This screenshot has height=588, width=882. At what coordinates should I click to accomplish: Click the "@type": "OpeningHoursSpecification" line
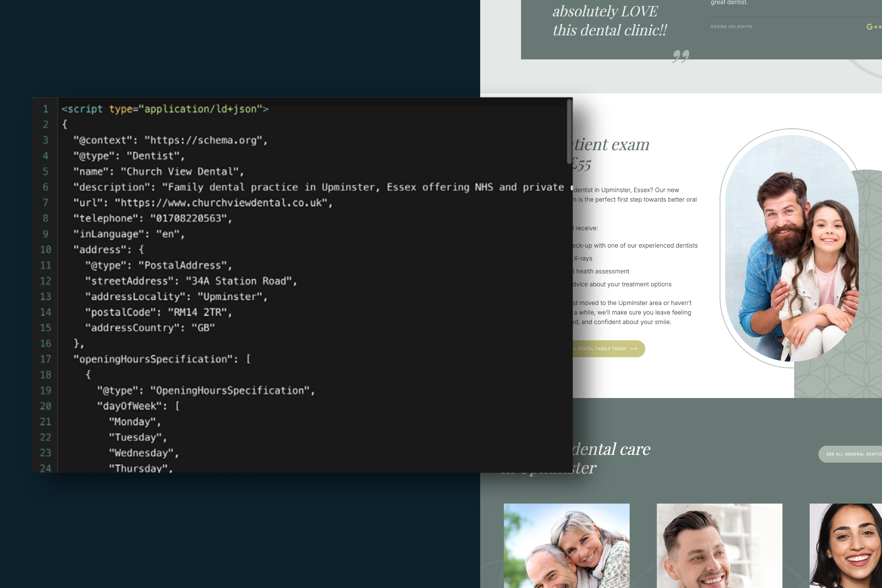click(206, 390)
